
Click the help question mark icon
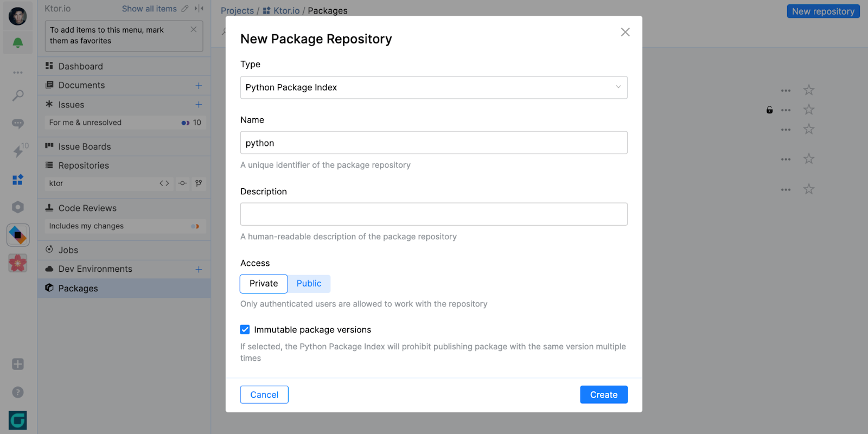click(18, 392)
